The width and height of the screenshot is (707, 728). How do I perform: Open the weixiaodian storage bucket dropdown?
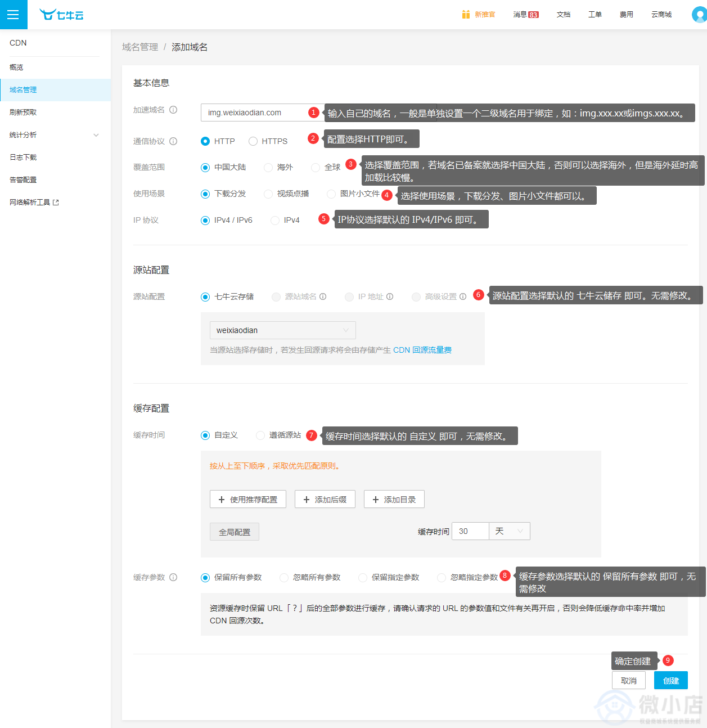point(282,330)
